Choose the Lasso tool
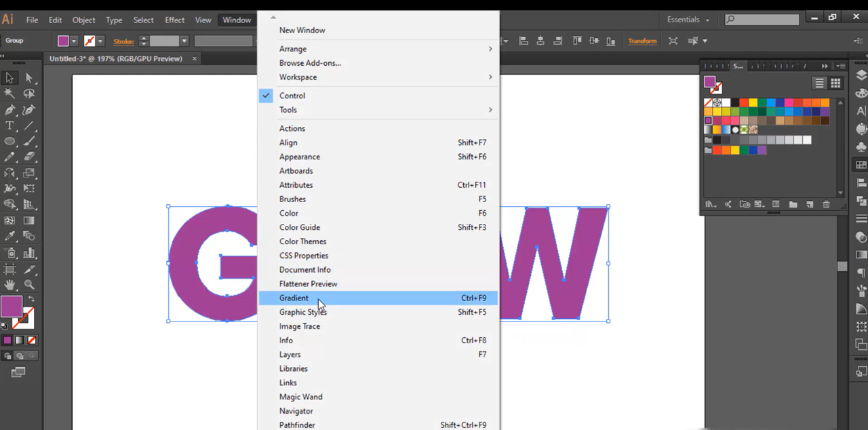Image resolution: width=868 pixels, height=430 pixels. [29, 94]
